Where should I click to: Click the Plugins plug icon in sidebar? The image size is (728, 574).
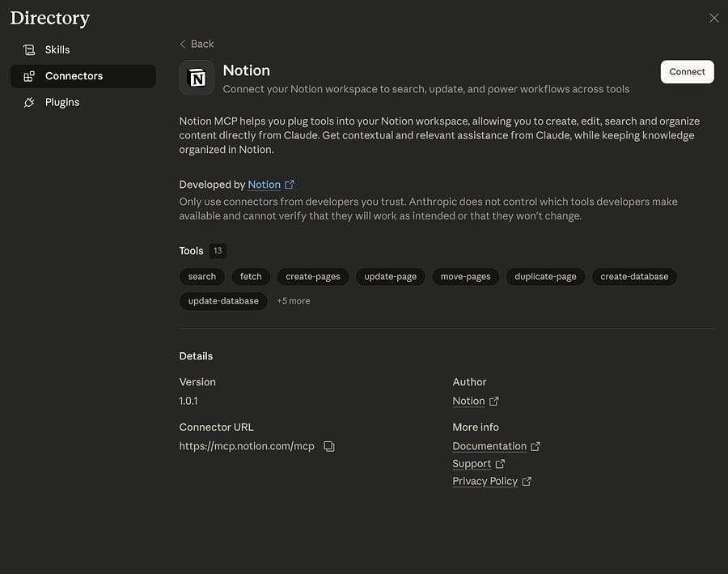(x=29, y=102)
